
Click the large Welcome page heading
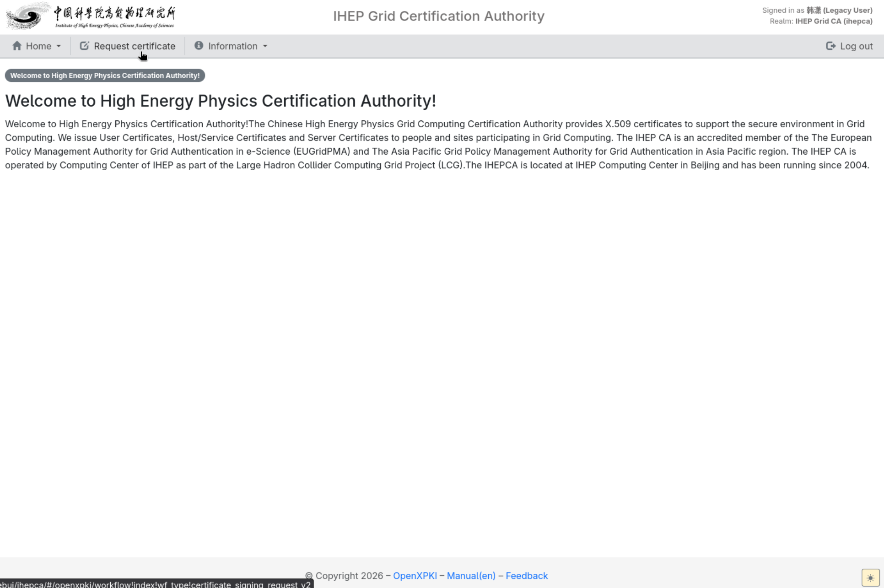(x=221, y=101)
